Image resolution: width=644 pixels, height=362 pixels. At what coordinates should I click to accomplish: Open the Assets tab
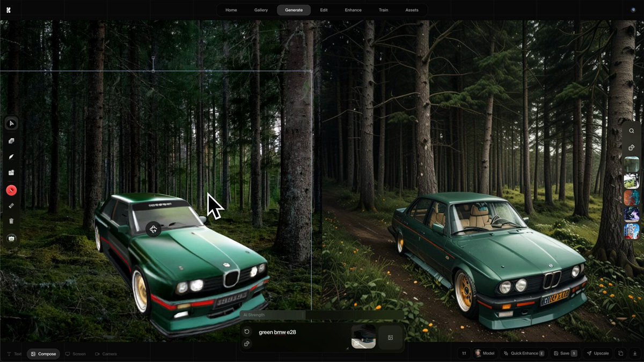coord(412,10)
